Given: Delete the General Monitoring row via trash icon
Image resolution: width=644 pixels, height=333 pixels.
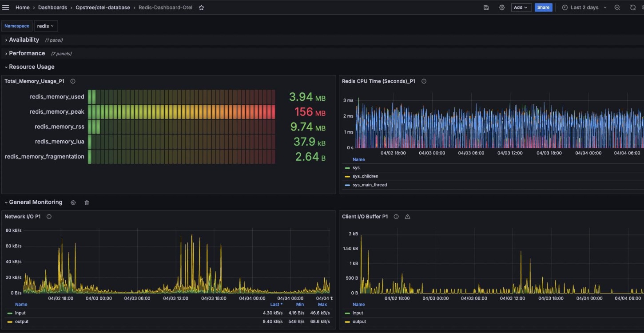Looking at the screenshot, I should coord(87,202).
